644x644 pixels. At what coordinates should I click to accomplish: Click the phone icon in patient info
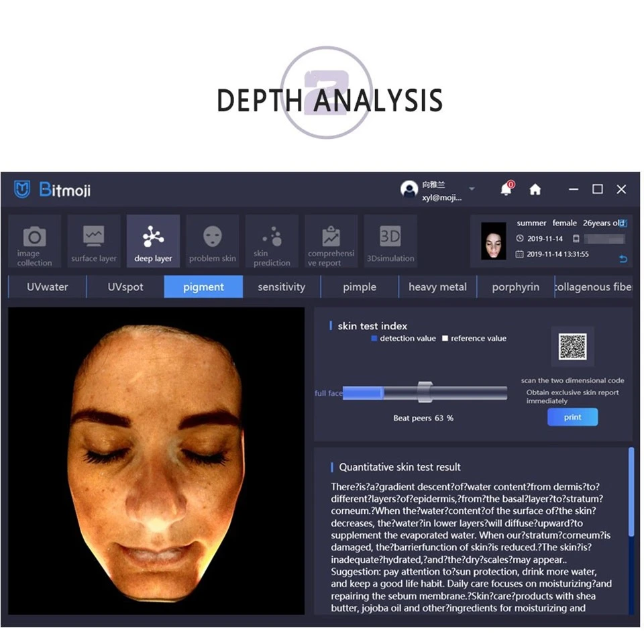click(576, 239)
